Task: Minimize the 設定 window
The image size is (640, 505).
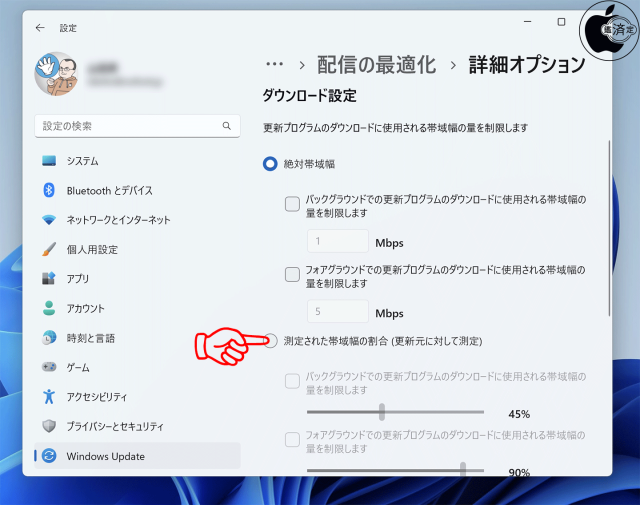Action: coord(528,22)
